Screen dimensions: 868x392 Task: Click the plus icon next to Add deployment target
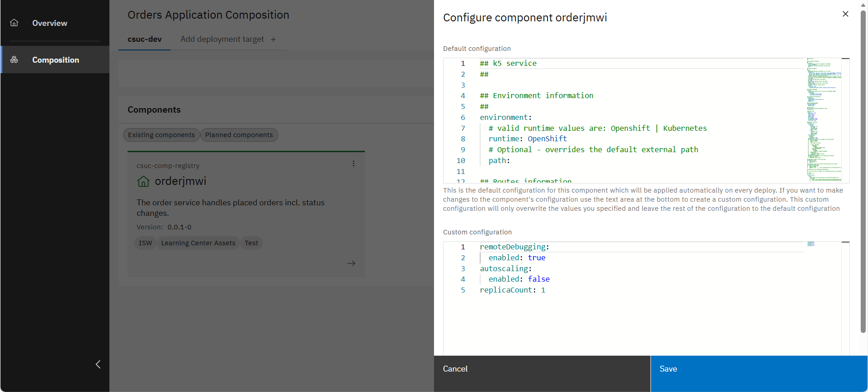[x=273, y=40]
